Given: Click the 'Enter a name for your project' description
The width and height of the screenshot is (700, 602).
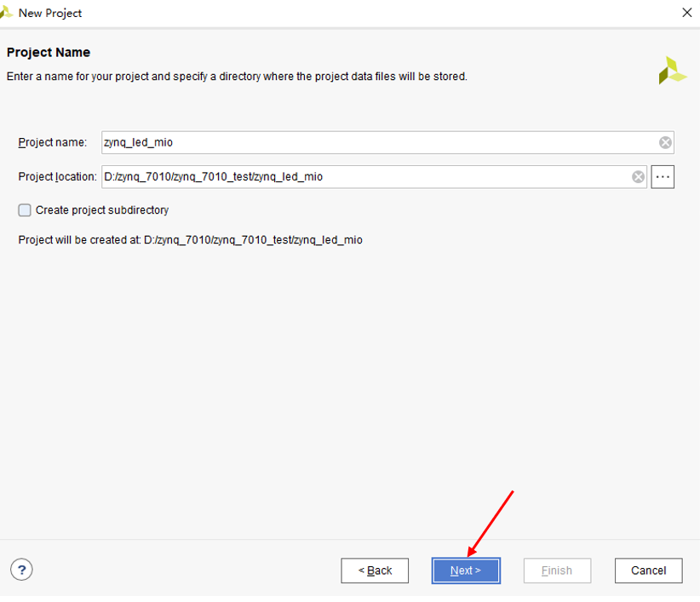Looking at the screenshot, I should (237, 77).
